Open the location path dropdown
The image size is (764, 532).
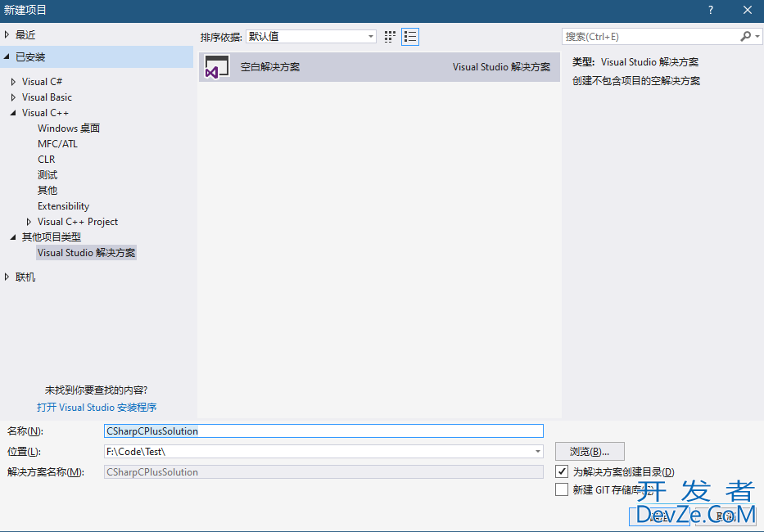[x=537, y=452]
